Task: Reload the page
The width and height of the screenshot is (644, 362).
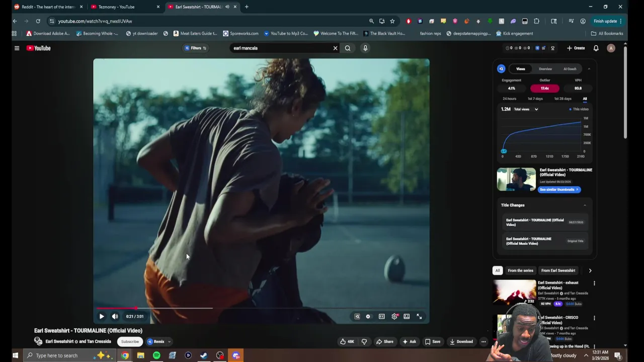Action: (x=38, y=21)
